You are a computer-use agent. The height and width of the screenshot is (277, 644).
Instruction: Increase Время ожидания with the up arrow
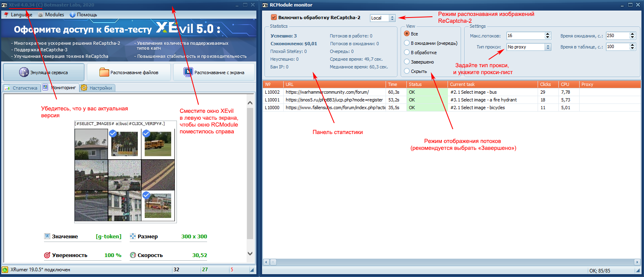tap(633, 34)
